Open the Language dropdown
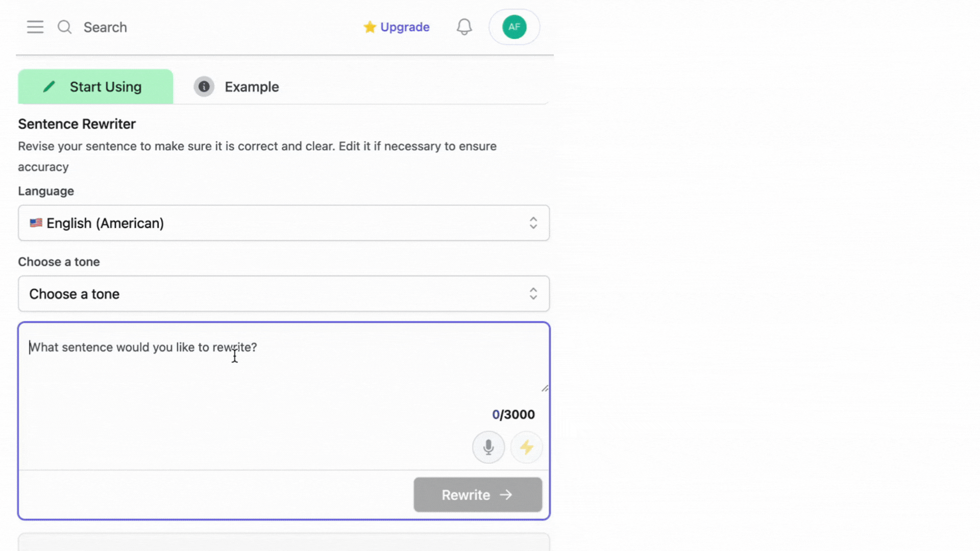 pos(283,223)
